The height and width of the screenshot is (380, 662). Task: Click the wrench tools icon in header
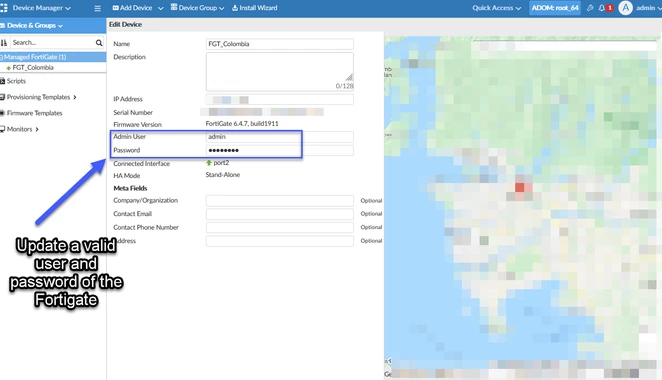pyautogui.click(x=590, y=8)
